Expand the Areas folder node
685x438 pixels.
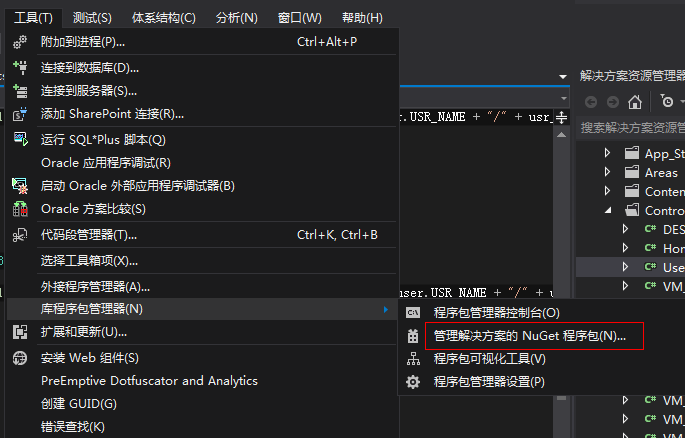(608, 172)
